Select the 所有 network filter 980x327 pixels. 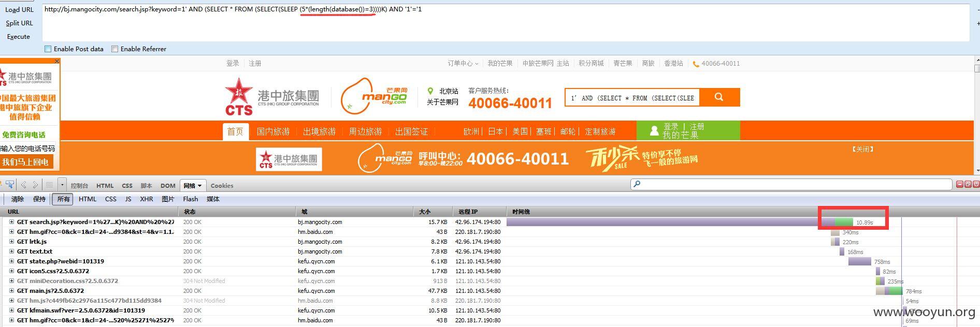pos(63,199)
